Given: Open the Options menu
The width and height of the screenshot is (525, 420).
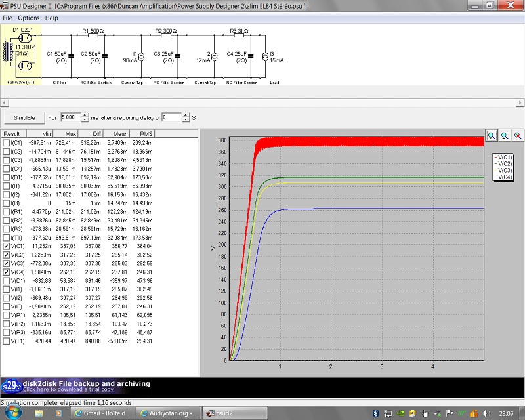Looking at the screenshot, I should click(28, 18).
